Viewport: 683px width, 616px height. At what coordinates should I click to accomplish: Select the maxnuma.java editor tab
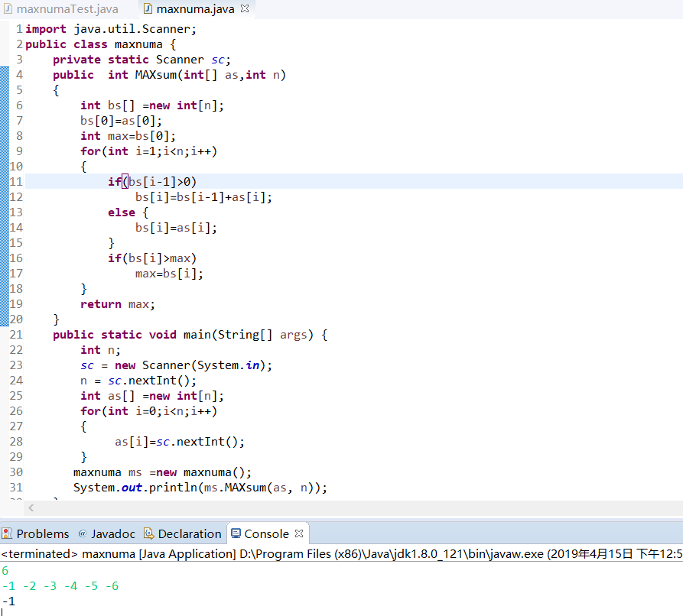point(195,9)
